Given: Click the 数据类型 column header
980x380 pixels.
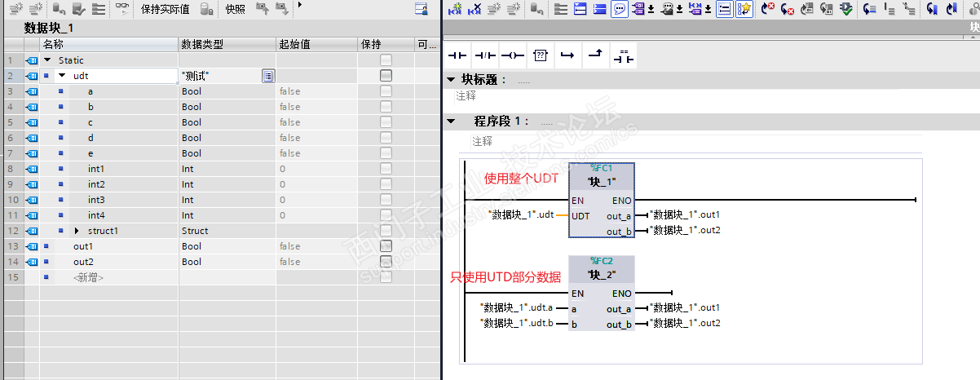Looking at the screenshot, I should pyautogui.click(x=227, y=44).
